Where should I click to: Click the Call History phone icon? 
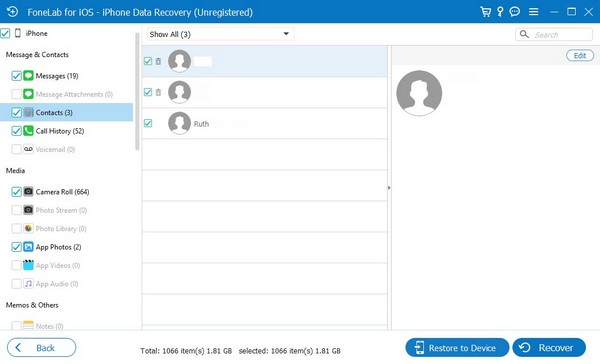[28, 131]
